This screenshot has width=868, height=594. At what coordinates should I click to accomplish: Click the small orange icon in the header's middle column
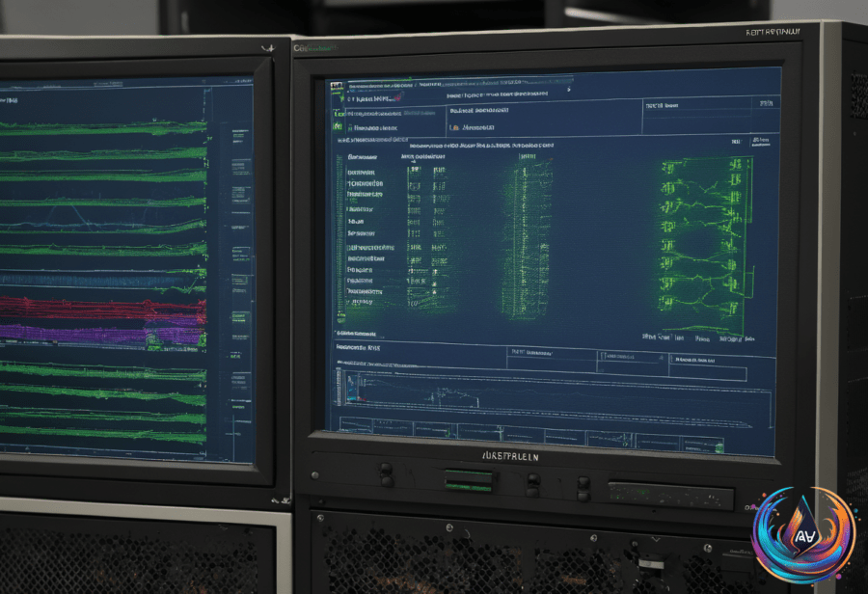(x=454, y=128)
